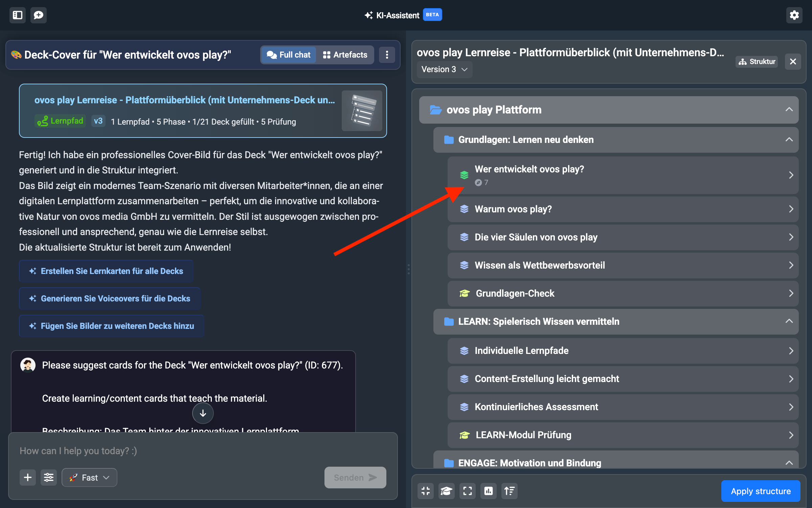Viewport: 812px width, 508px height.
Task: Click the sort order icon
Action: tap(509, 491)
